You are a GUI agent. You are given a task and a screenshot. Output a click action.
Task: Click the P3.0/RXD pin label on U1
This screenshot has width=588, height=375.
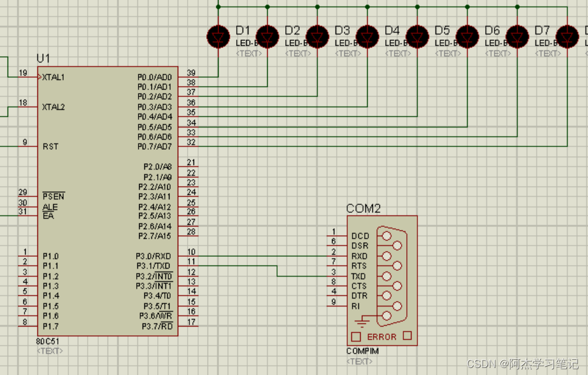click(154, 256)
